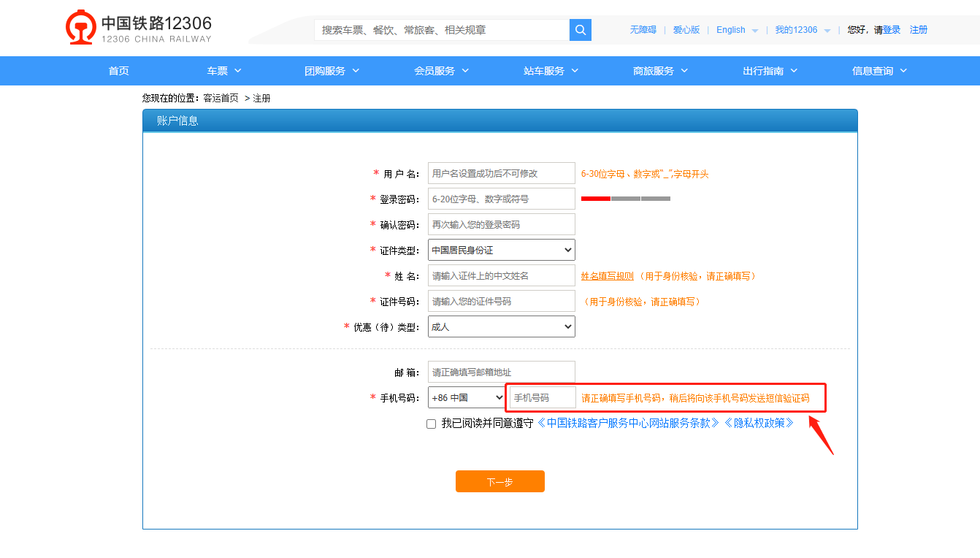The height and width of the screenshot is (558, 980).
Task: Open the 车票 navigation menu
Action: tap(224, 71)
